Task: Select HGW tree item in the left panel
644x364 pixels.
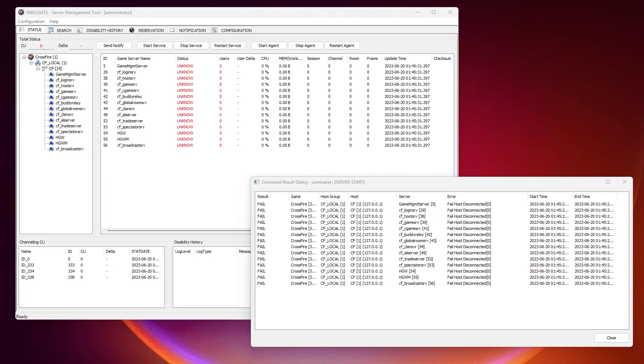Action: (x=60, y=137)
